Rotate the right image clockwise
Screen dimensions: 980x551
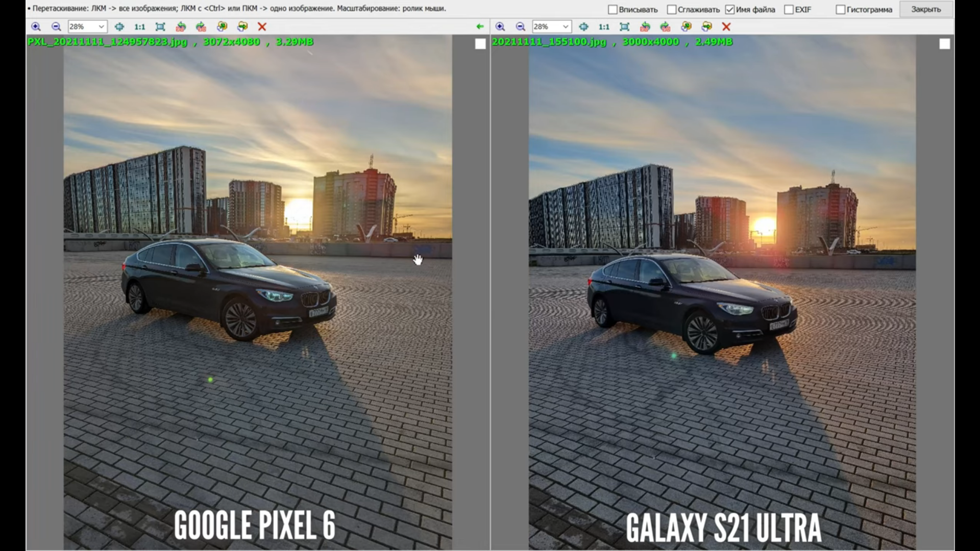click(666, 27)
